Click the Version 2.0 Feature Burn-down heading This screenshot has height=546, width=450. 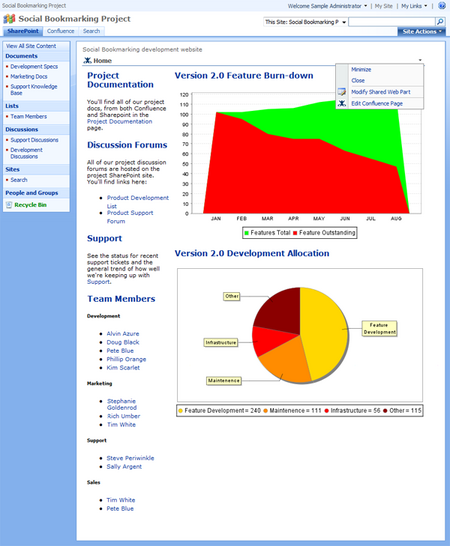tap(244, 76)
